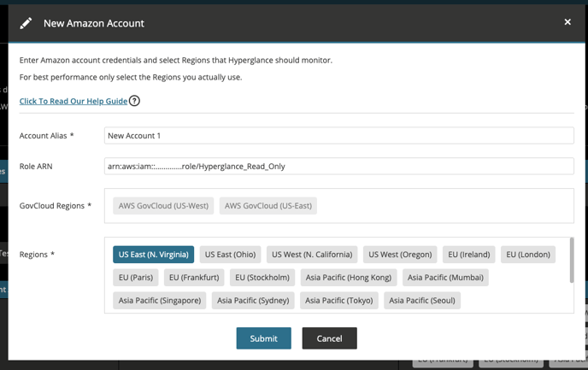The height and width of the screenshot is (370, 588).
Task: Choose Asia Pacific (Mumbai) region
Action: [x=445, y=278]
